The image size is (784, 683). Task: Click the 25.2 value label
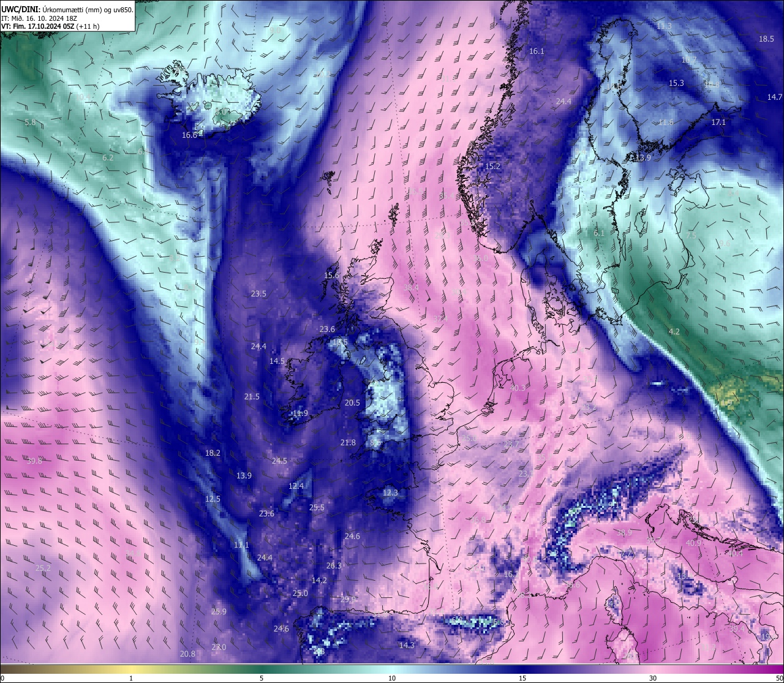(x=43, y=568)
